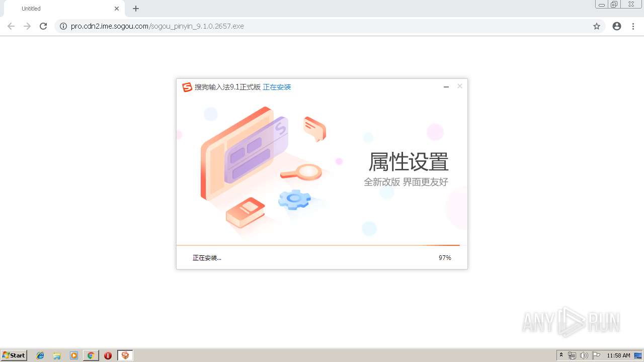Open the red Opera-style taskbar icon
Image resolution: width=644 pixels, height=362 pixels.
(x=108, y=355)
